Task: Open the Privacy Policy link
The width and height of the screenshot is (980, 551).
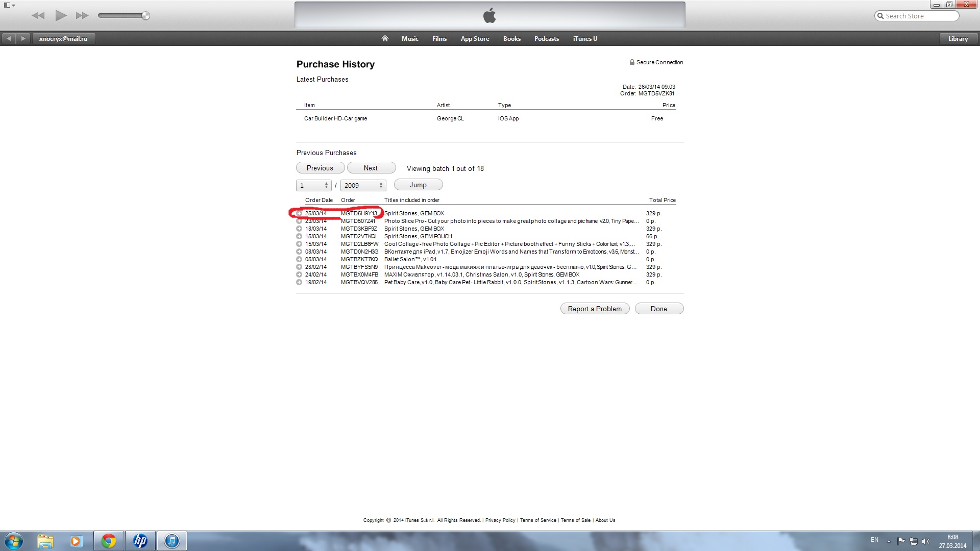Action: coord(500,520)
